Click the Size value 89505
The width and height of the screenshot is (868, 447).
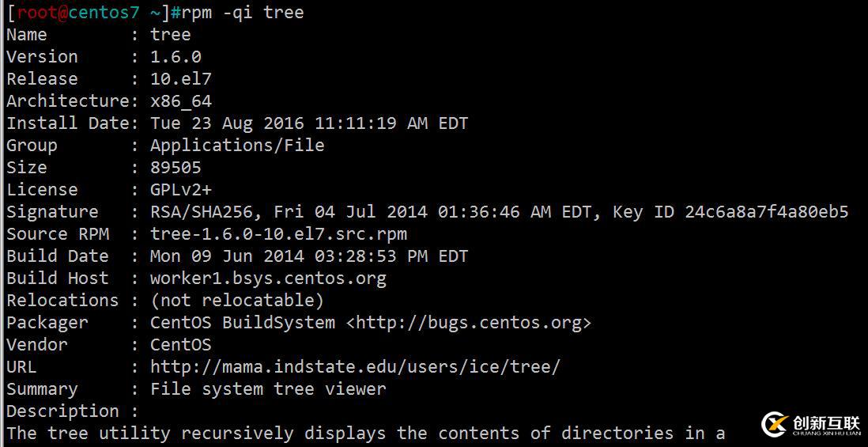point(176,167)
